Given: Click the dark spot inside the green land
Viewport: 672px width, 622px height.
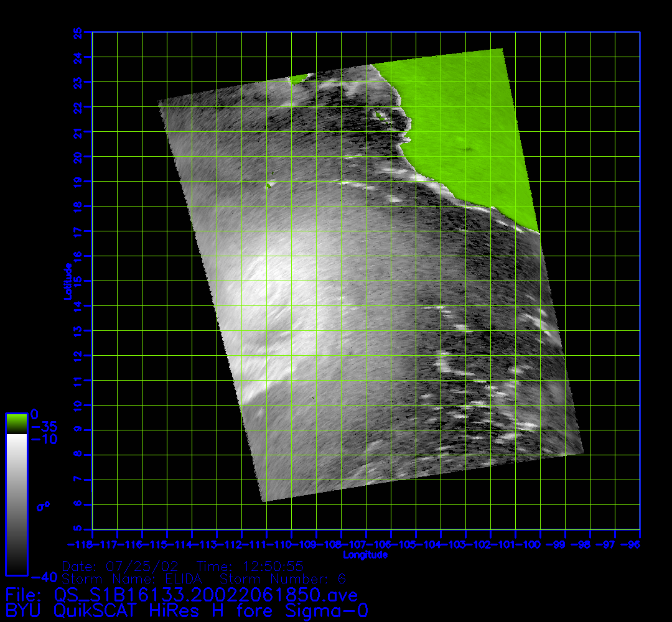Looking at the screenshot, I should 466,149.
